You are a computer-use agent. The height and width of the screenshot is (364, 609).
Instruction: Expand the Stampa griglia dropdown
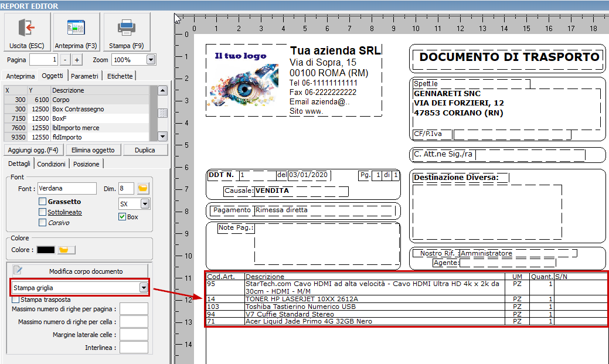(144, 287)
